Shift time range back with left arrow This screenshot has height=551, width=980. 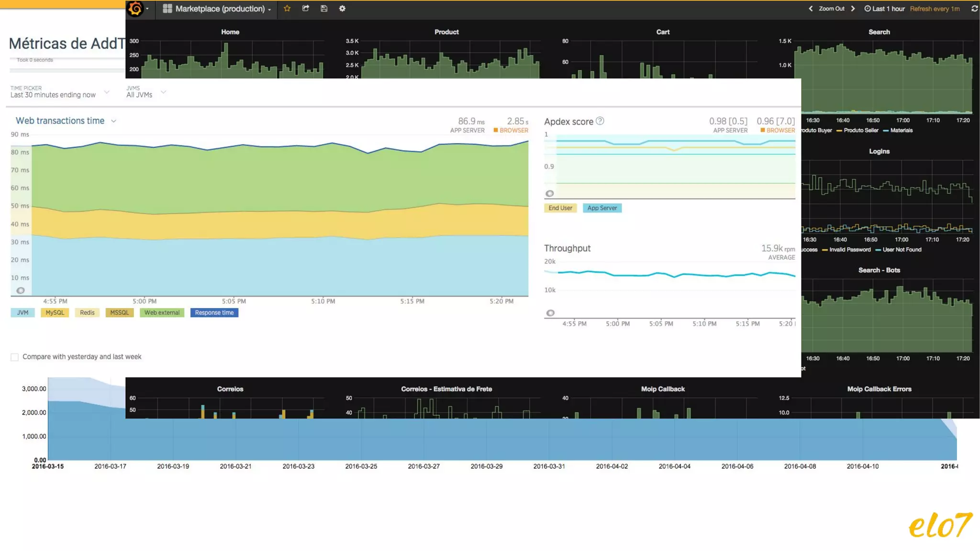(x=811, y=9)
